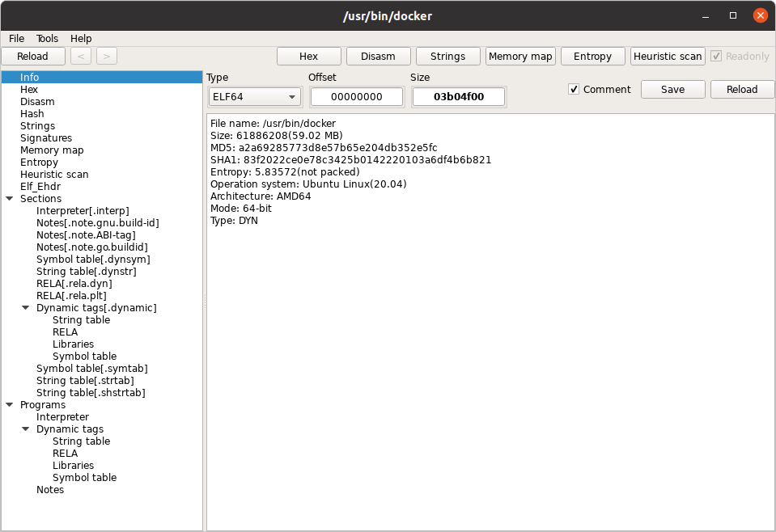Select RELA[.rela.plt] section
The height and width of the screenshot is (532, 776).
[x=72, y=296]
